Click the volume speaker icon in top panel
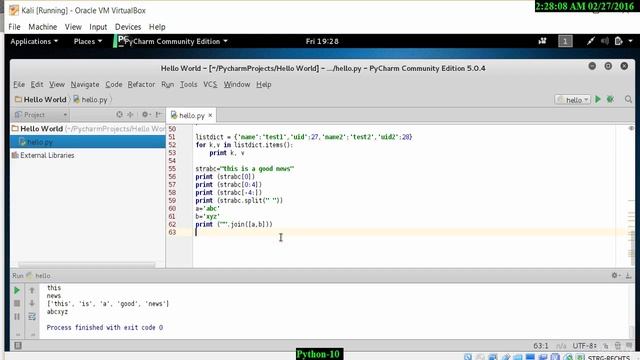 604,41
